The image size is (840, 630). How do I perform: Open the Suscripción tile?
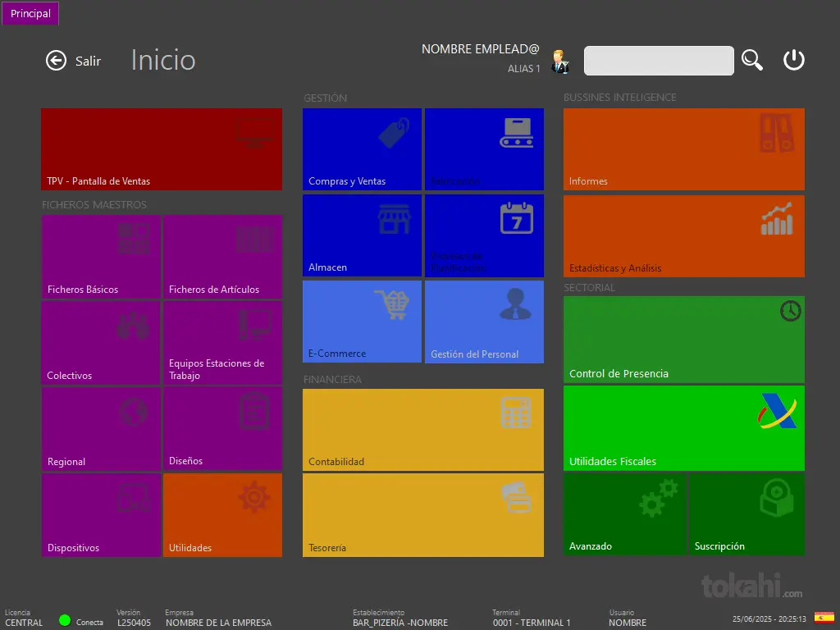pyautogui.click(x=746, y=514)
